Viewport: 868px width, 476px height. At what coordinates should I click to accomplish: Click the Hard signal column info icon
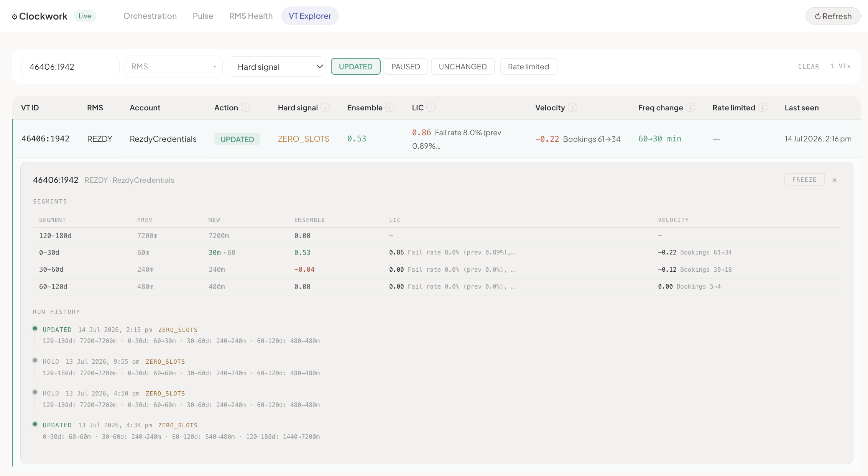pos(325,108)
